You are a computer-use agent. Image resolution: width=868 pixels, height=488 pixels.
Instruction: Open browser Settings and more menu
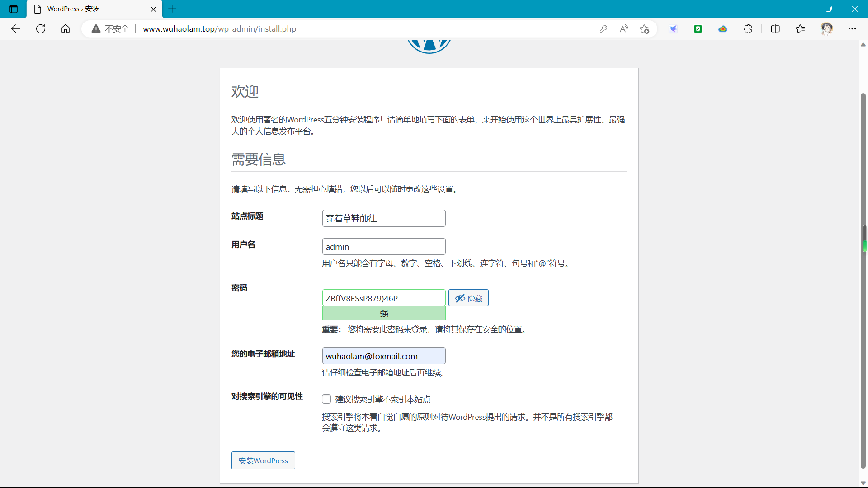[x=852, y=29]
